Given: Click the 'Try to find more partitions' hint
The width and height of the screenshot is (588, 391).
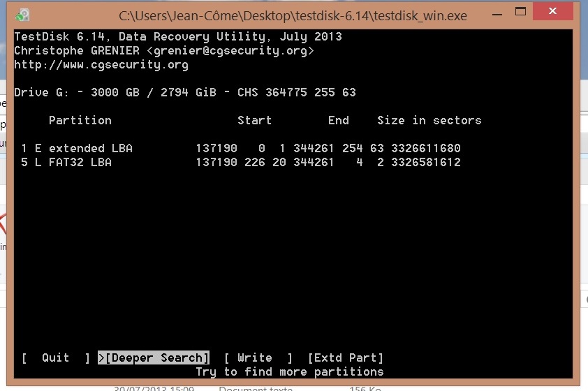Looking at the screenshot, I should [x=290, y=372].
